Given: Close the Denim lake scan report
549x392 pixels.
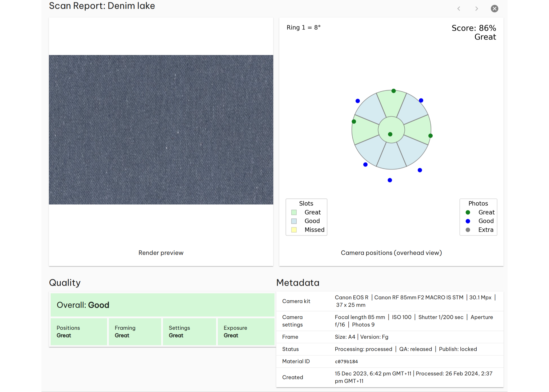Looking at the screenshot, I should (x=494, y=9).
